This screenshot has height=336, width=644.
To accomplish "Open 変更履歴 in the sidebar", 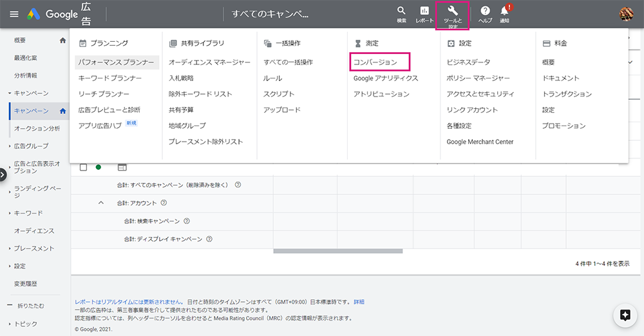I will [26, 284].
